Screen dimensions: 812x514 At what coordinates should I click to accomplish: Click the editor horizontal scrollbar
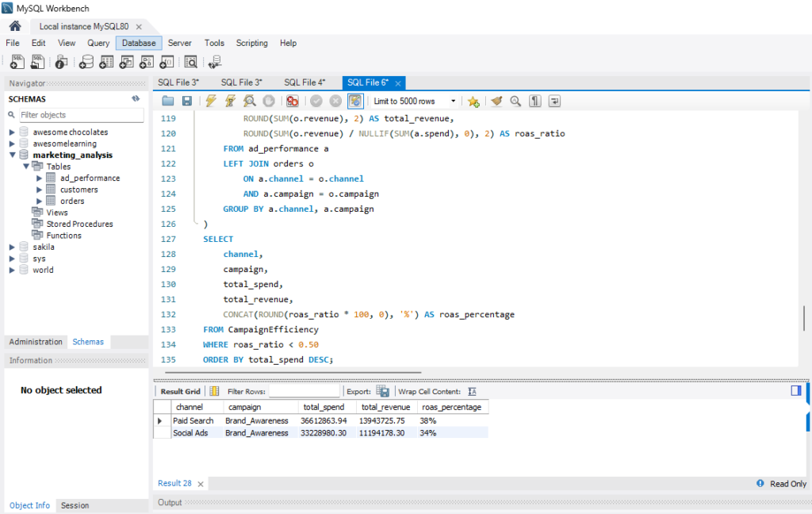coord(293,372)
